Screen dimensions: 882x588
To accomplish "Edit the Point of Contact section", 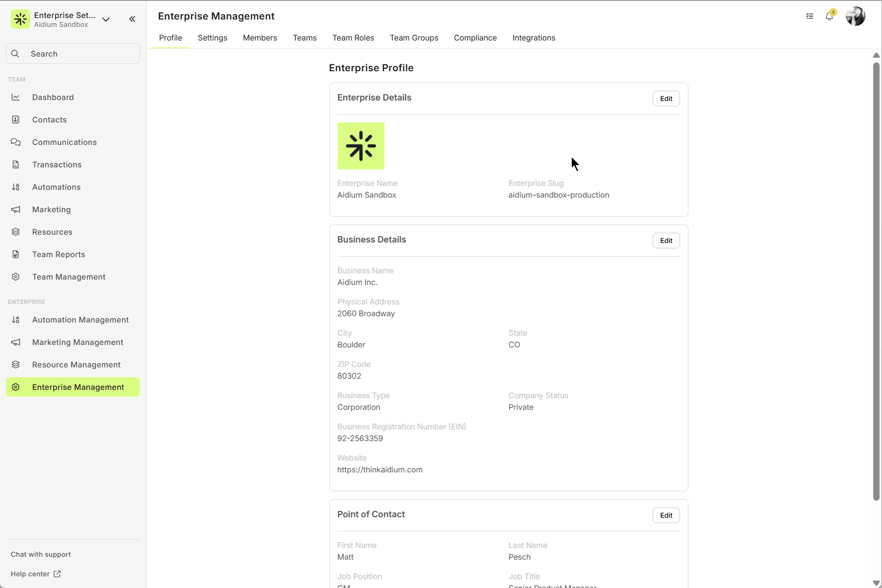I will (666, 515).
